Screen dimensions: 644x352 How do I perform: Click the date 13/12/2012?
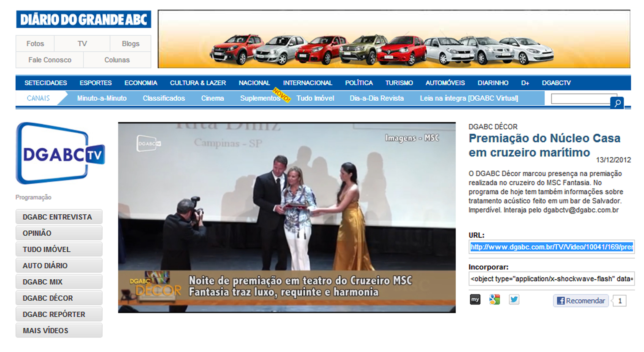point(614,160)
